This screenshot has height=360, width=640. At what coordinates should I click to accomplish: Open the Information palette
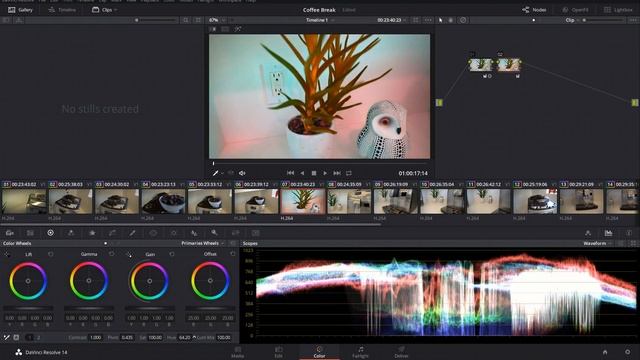(x=629, y=233)
